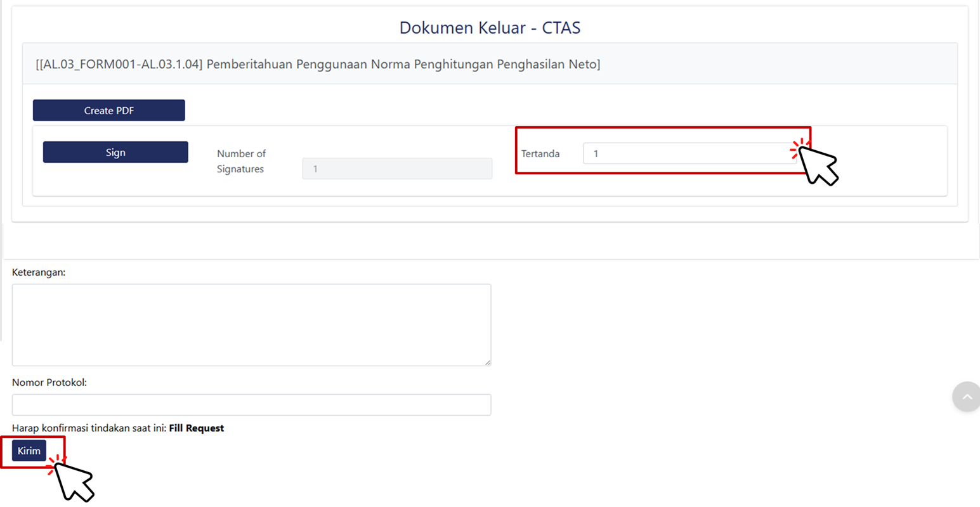This screenshot has width=980, height=507.
Task: Click the bold Fill Request text
Action: (x=196, y=428)
